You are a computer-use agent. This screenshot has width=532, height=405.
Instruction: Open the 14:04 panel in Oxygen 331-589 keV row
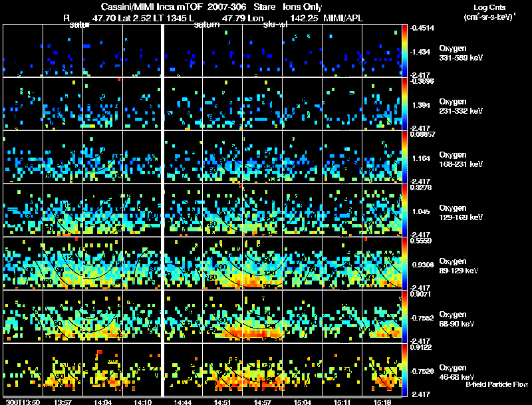(103, 51)
